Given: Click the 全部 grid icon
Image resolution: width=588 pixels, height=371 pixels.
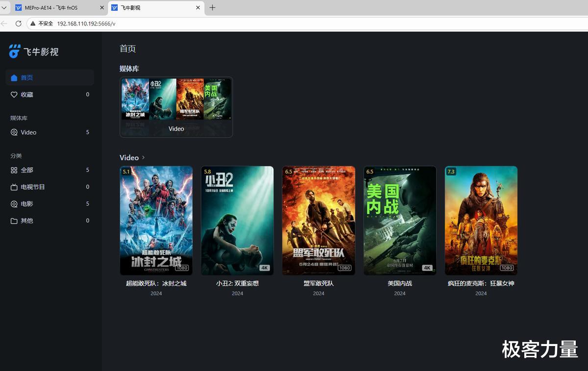Looking at the screenshot, I should pyautogui.click(x=14, y=170).
